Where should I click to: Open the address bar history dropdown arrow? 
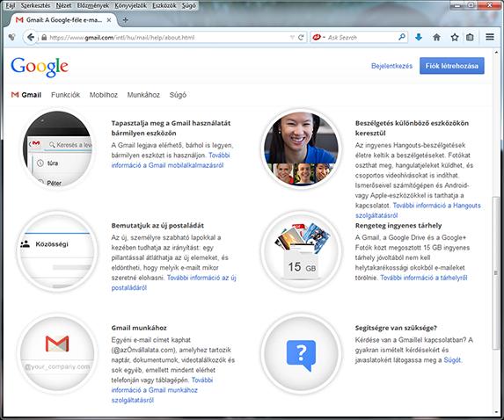(292, 38)
